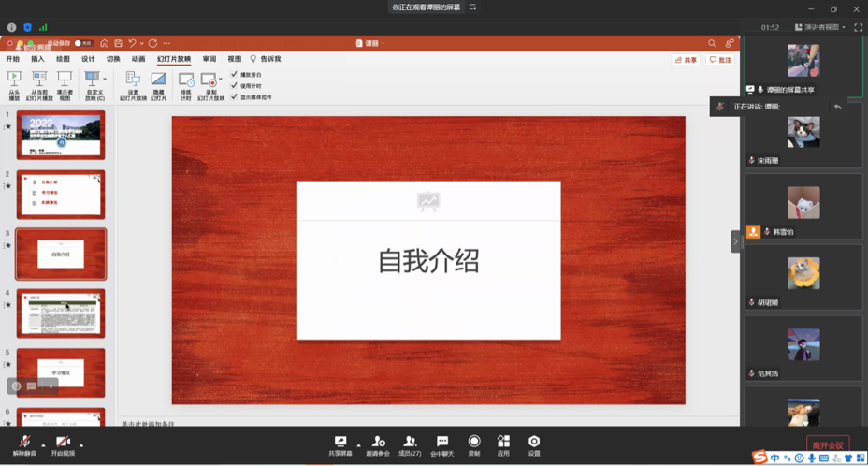This screenshot has width=868, height=466.
Task: Uncheck 播放旁白 checkbox
Action: [x=234, y=75]
